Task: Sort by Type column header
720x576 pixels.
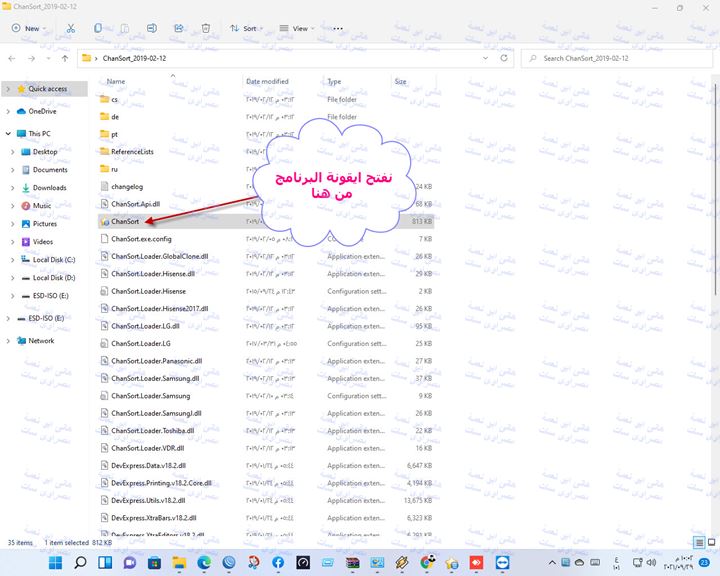Action: click(x=334, y=81)
